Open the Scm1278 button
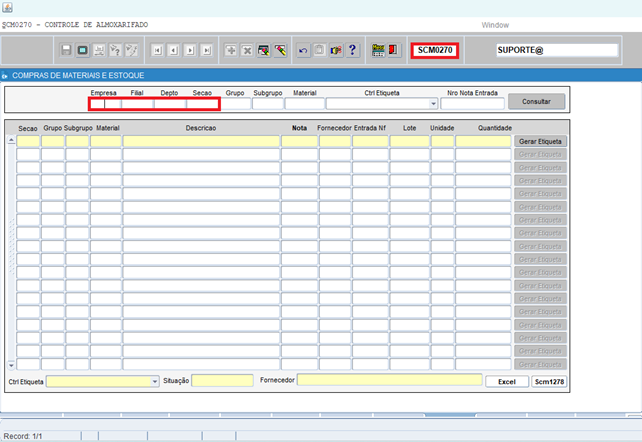 (549, 381)
